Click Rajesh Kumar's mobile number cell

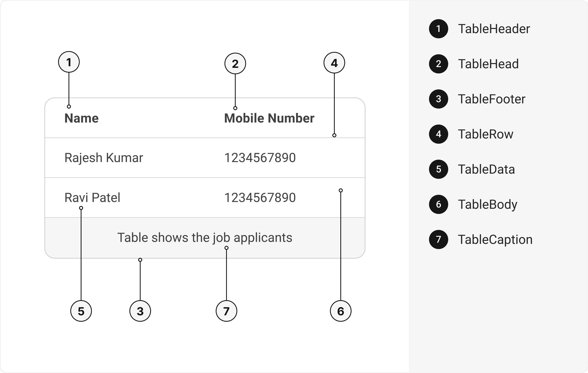pos(260,158)
